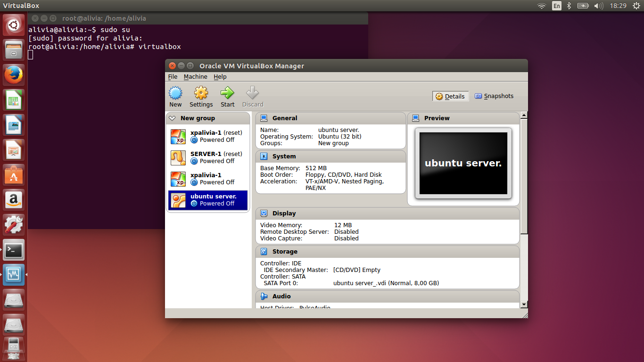
Task: Click the details pane scrollbar up arrow
Action: 524,115
